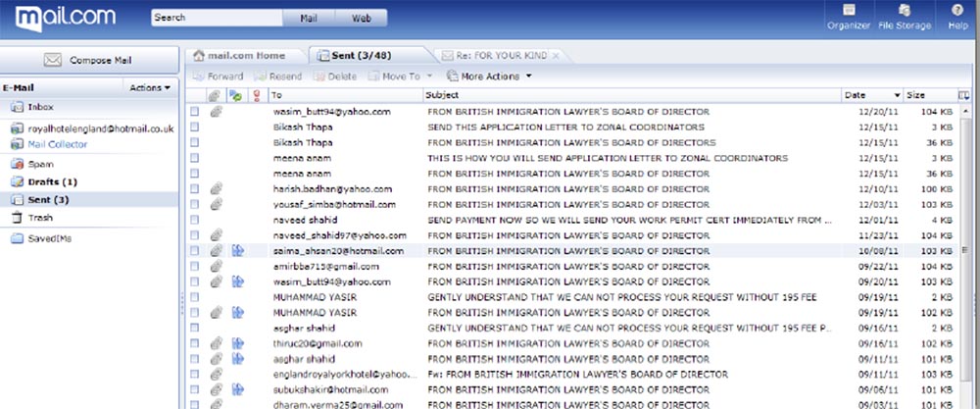This screenshot has height=409, width=980.
Task: Click the Help question mark icon
Action: tap(956, 11)
